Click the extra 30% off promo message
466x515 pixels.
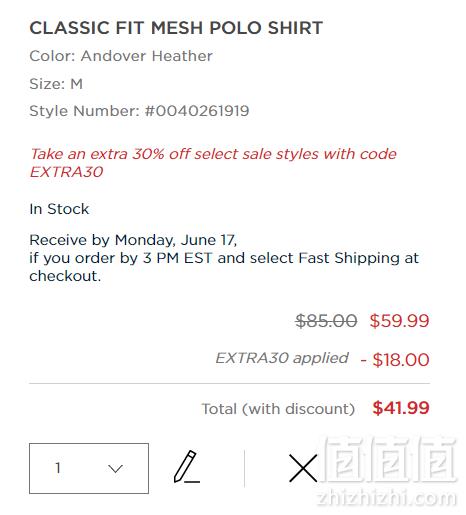213,163
